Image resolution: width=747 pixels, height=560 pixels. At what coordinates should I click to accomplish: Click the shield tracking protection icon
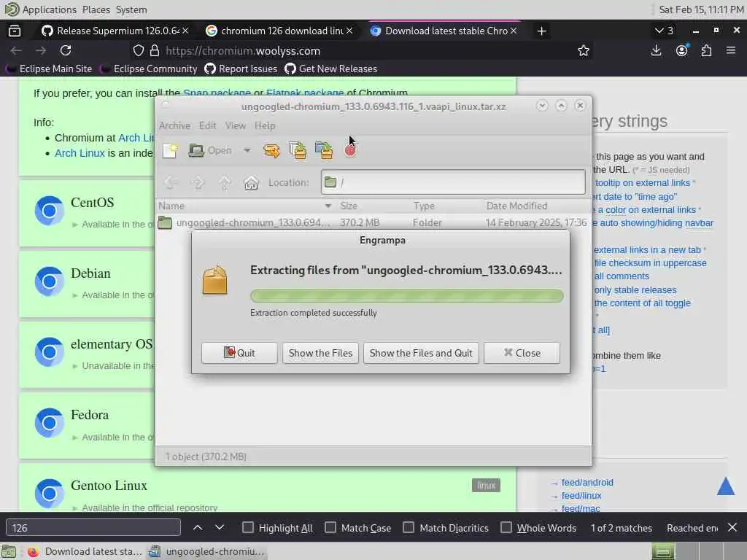pos(138,50)
